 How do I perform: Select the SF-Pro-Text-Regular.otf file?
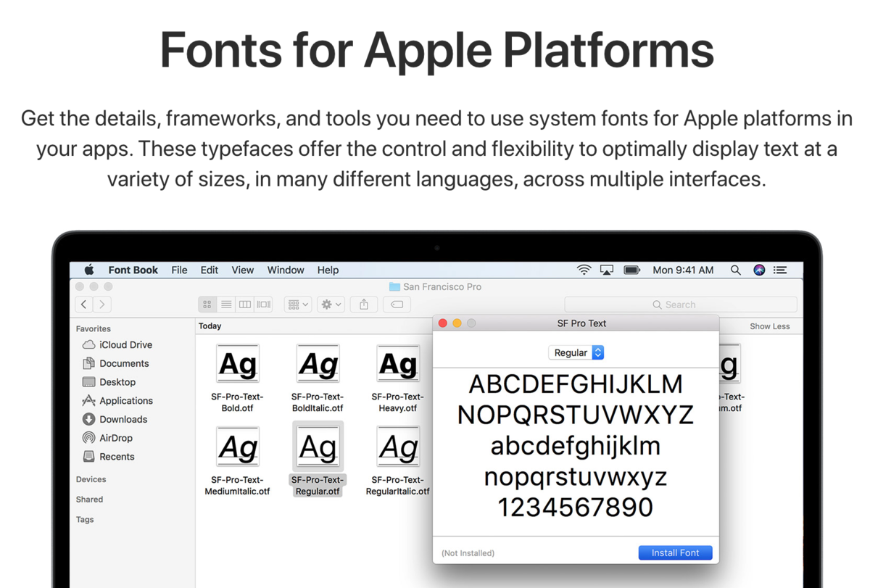[x=318, y=460]
